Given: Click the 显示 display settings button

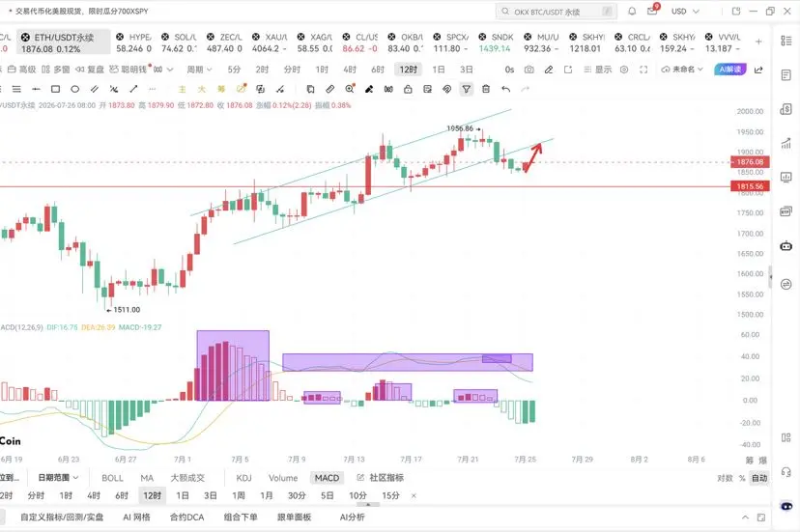Looking at the screenshot, I should 597,70.
